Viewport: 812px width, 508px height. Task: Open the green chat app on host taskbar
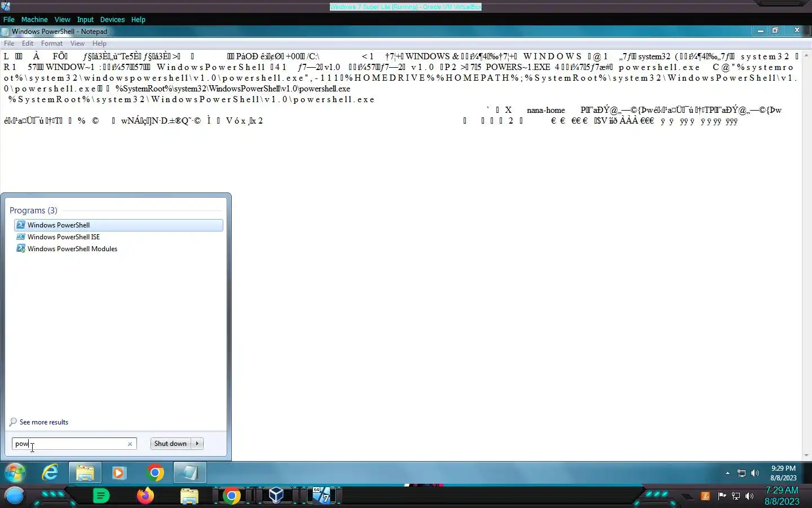tap(101, 496)
